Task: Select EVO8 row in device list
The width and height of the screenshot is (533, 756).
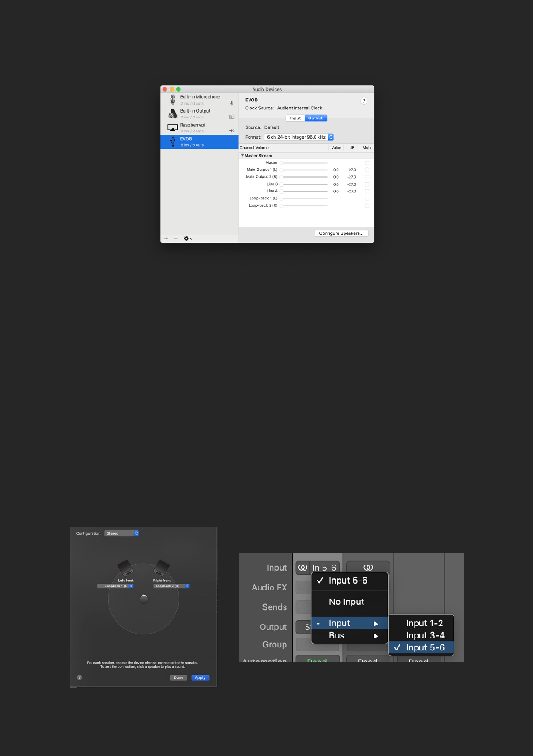Action: 199,142
